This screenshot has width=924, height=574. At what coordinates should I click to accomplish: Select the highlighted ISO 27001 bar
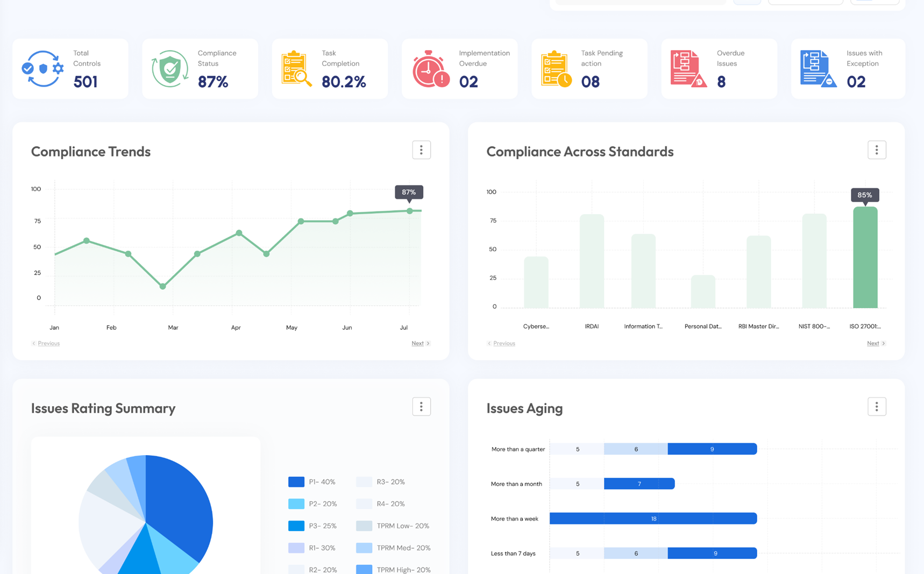[x=865, y=258]
